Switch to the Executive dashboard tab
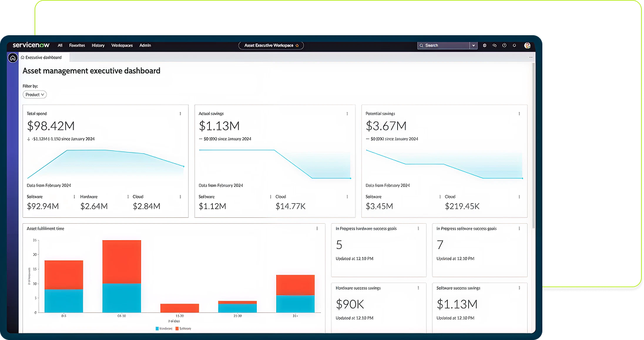Screen dimensions: 644x340 tap(43, 58)
